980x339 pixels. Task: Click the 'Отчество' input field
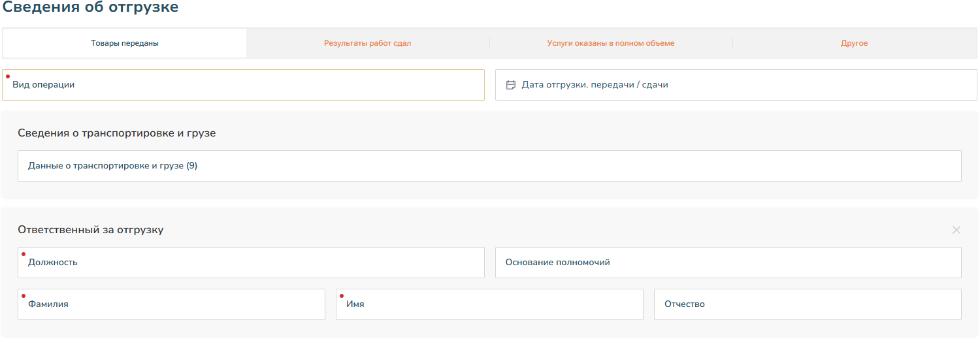[x=807, y=304]
